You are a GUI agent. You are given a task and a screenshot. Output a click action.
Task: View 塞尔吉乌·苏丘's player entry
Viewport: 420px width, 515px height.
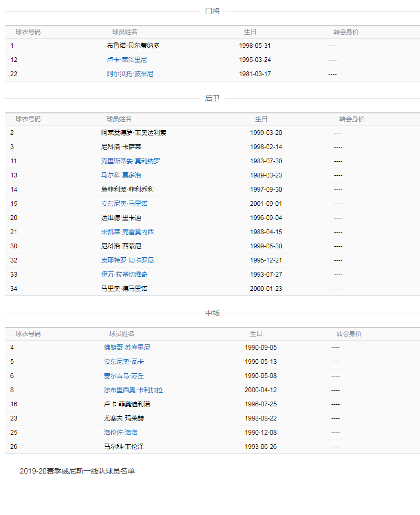click(x=124, y=376)
